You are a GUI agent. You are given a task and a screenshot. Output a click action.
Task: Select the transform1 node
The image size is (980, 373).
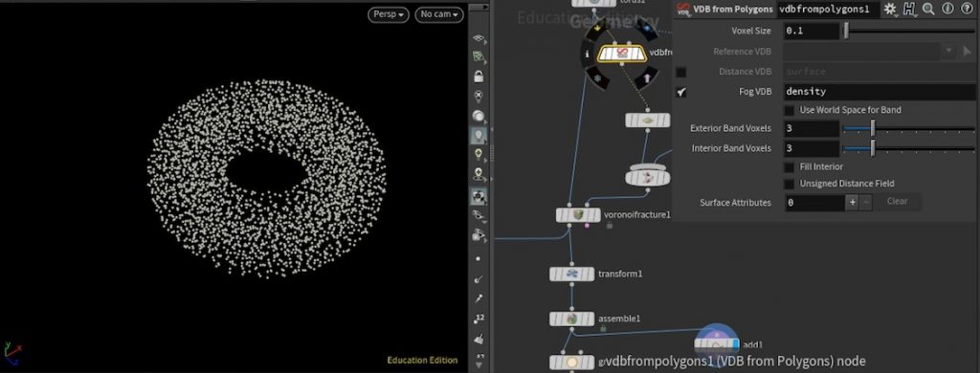tap(572, 274)
